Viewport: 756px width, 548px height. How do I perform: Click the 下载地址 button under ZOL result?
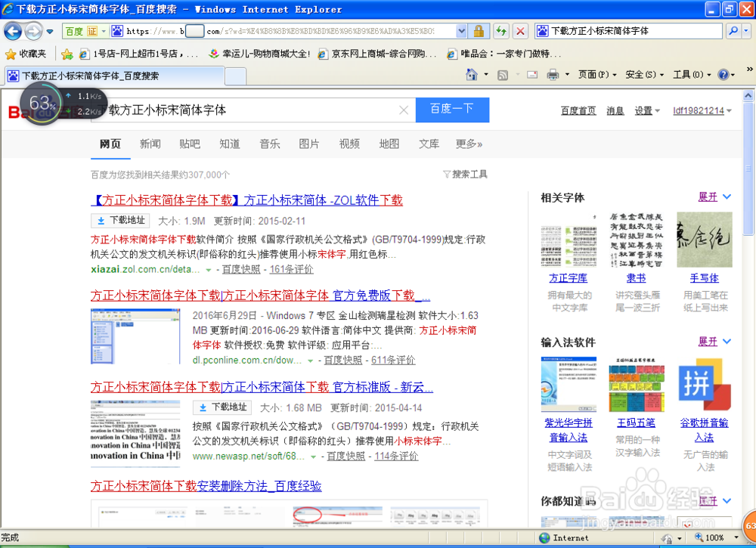click(120, 221)
